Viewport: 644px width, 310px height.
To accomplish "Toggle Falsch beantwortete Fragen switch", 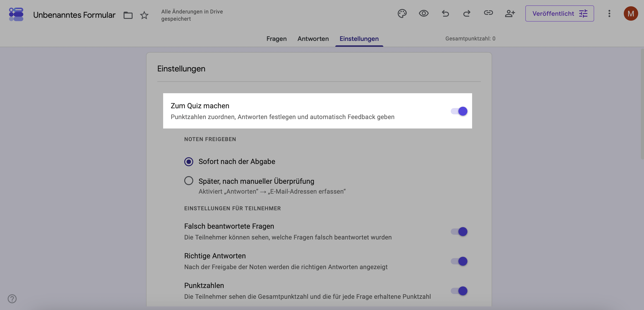I will [x=459, y=232].
